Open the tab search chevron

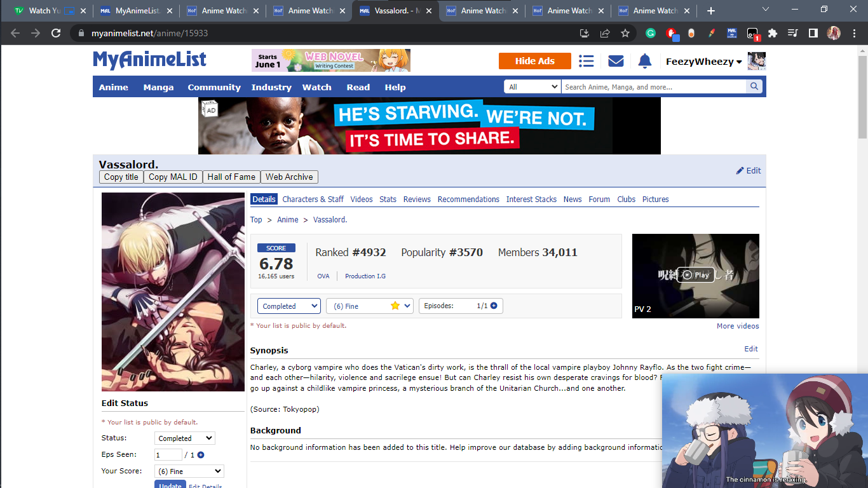tap(766, 10)
